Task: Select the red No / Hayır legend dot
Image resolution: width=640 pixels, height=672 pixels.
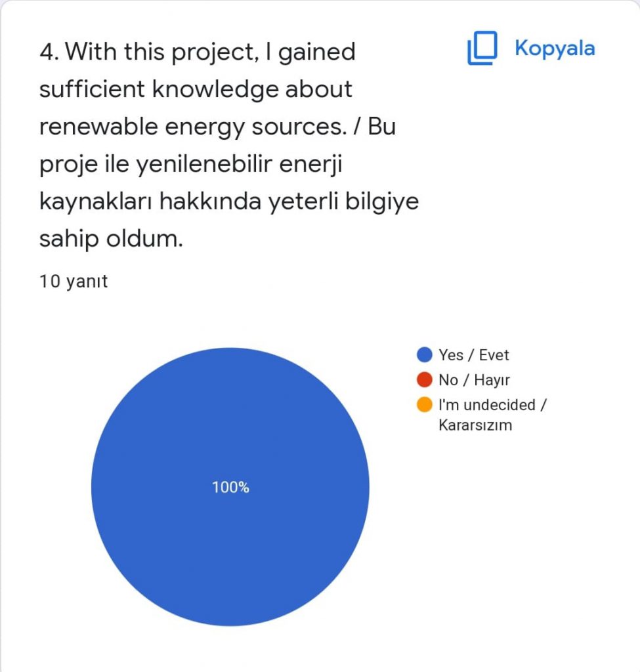Action: [x=425, y=380]
